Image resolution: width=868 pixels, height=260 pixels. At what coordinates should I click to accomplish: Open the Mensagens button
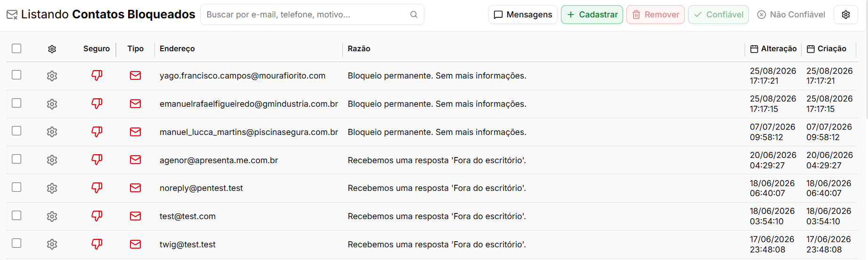point(523,15)
